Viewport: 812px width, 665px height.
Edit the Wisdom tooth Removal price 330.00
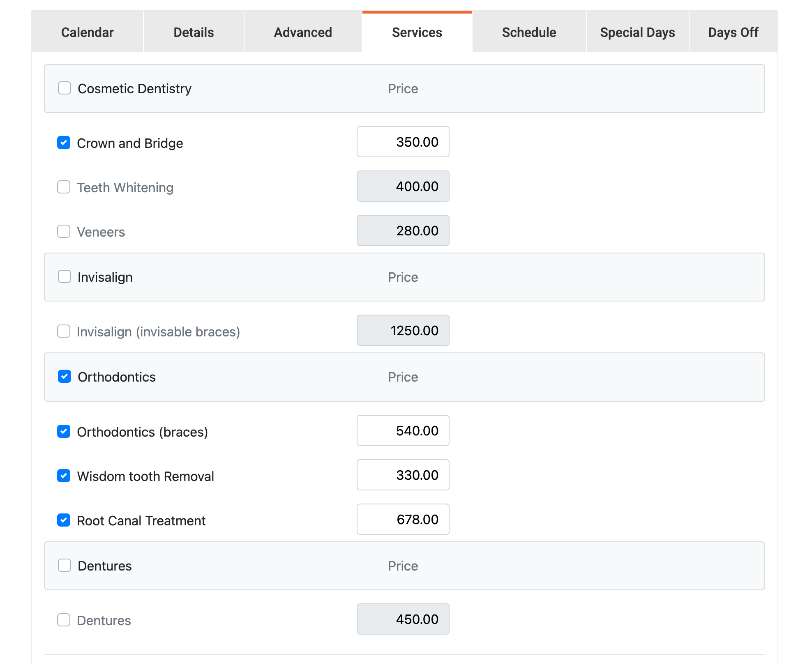point(403,475)
